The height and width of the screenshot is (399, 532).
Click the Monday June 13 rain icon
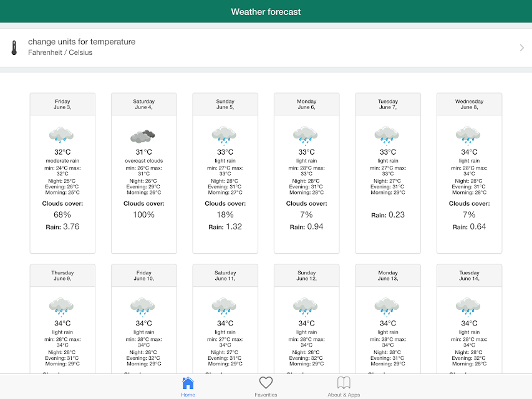(387, 306)
